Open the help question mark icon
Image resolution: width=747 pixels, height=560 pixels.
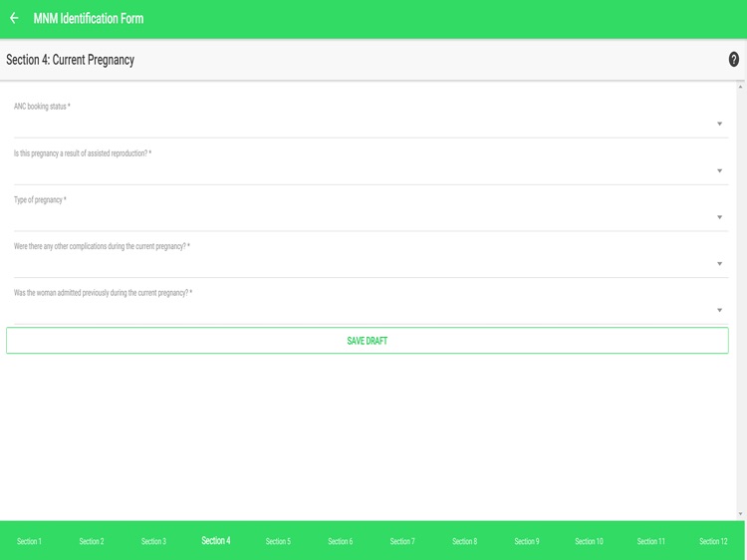coord(734,60)
